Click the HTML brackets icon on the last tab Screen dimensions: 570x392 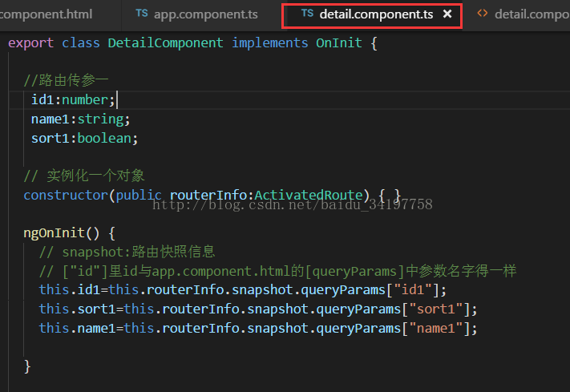tap(483, 14)
